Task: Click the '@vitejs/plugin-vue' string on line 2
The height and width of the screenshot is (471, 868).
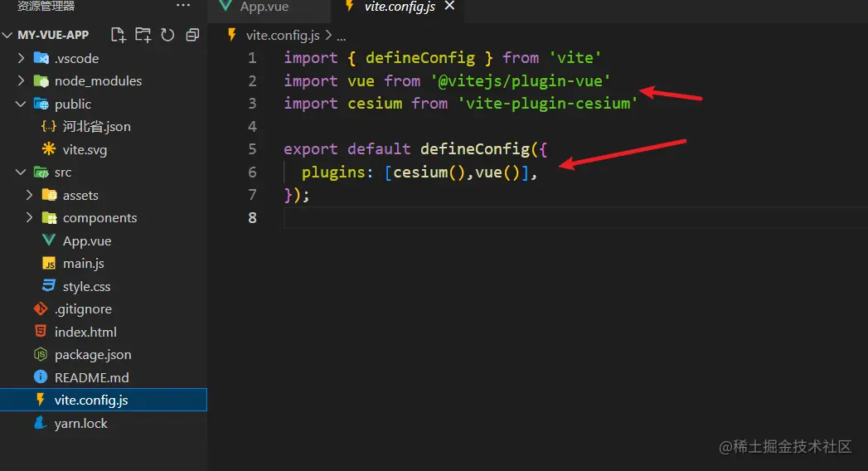Action: pos(521,80)
